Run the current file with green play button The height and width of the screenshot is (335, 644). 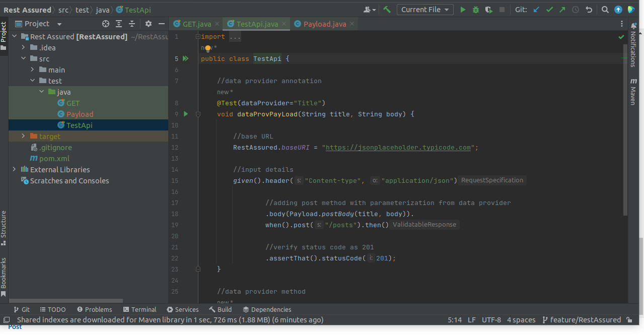tap(463, 10)
